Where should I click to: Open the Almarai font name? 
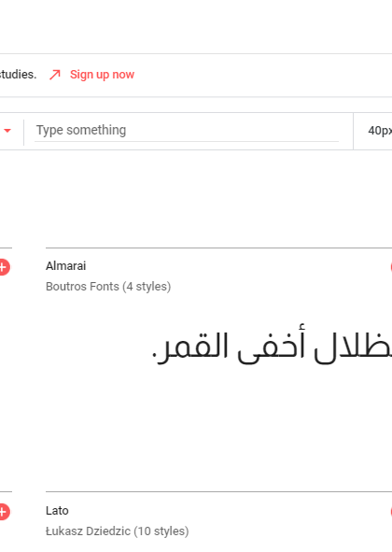(x=66, y=266)
